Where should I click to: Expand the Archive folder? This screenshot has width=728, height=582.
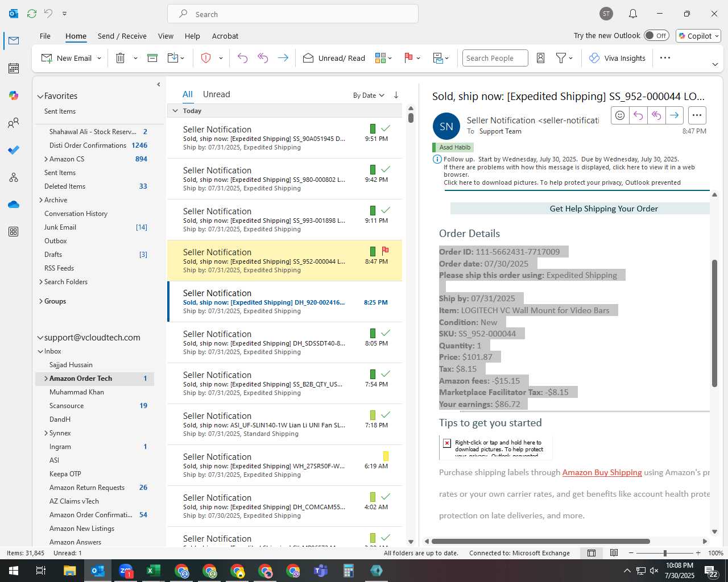(41, 200)
